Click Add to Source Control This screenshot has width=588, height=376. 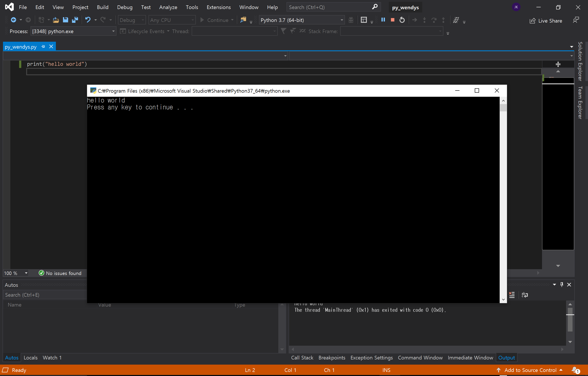[x=530, y=370]
